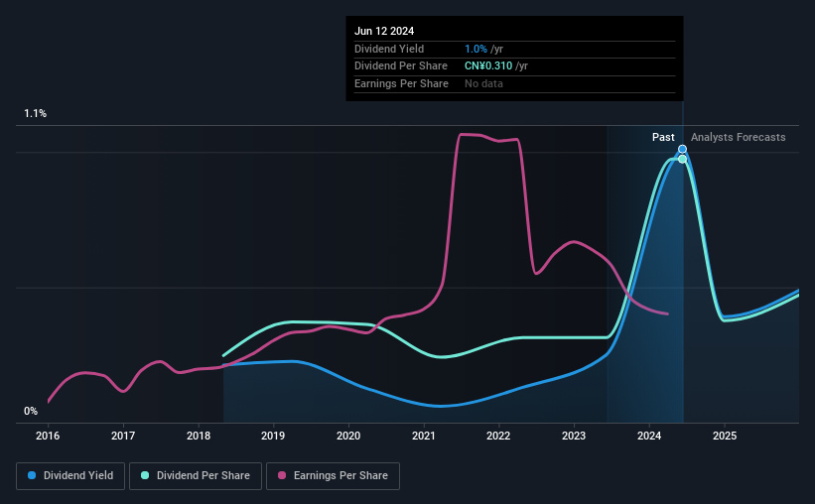Viewport: 815px width, 504px height.
Task: Click the tooltip Dividend Yield row label
Action: click(389, 49)
